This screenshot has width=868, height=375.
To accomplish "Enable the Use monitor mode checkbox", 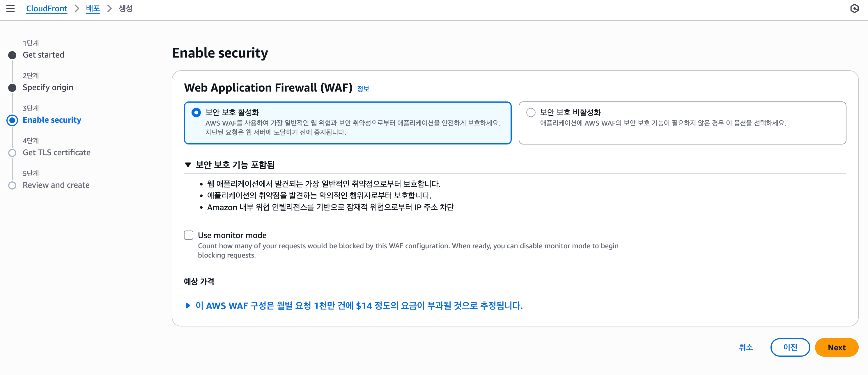I will (x=188, y=235).
